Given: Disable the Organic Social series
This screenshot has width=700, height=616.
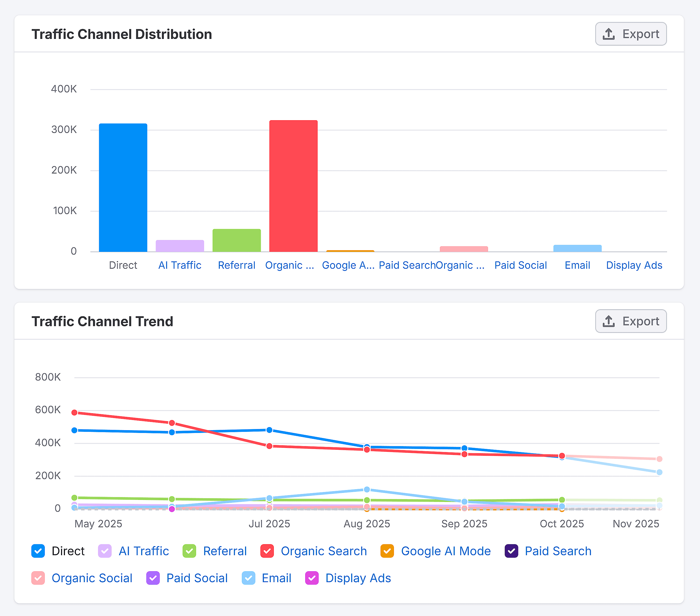Looking at the screenshot, I should (x=38, y=578).
